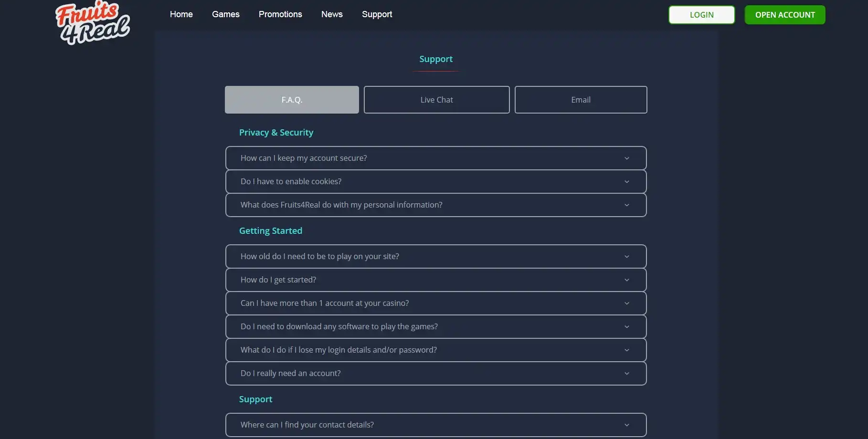Click the OPEN ACCOUNT button
The image size is (868, 439).
tap(784, 15)
